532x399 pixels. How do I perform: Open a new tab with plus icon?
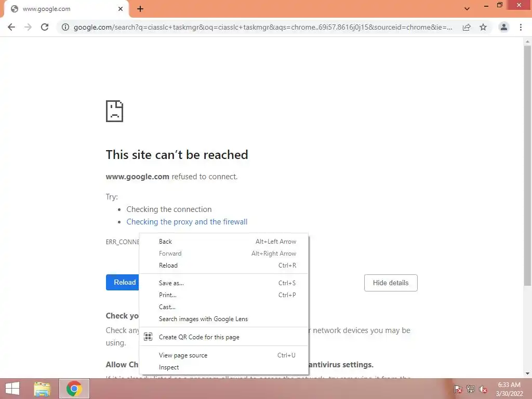(x=140, y=9)
